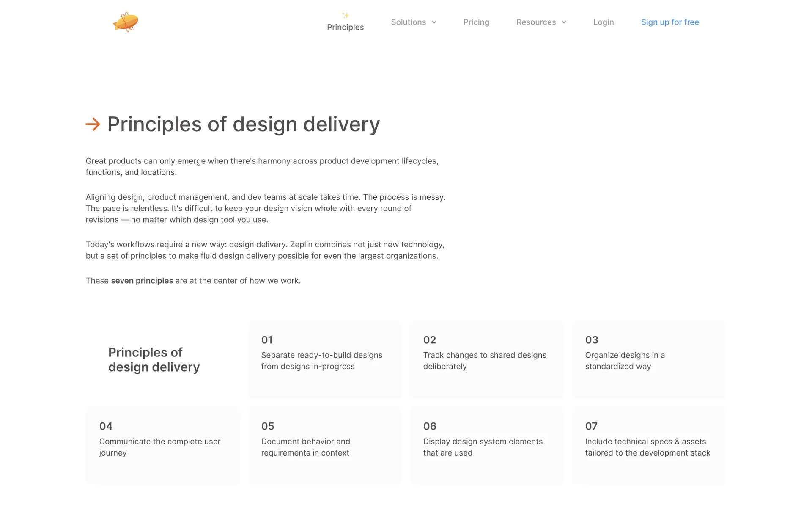This screenshot has width=812, height=508.
Task: Go to the Pricing page
Action: pyautogui.click(x=476, y=22)
